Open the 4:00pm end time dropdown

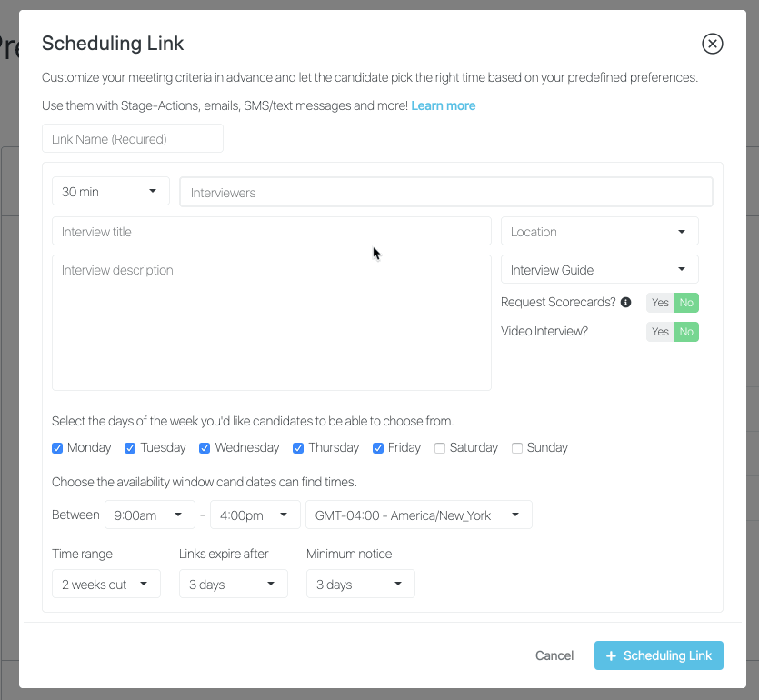[255, 515]
